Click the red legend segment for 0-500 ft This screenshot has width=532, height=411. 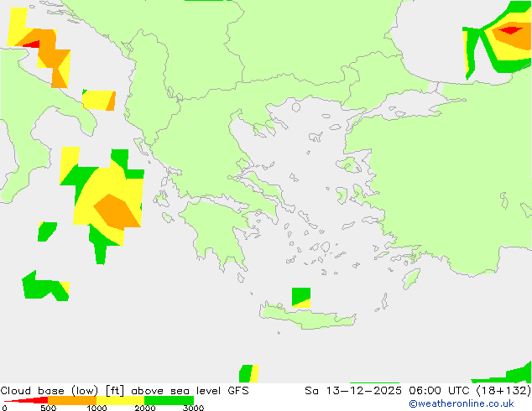coord(26,400)
